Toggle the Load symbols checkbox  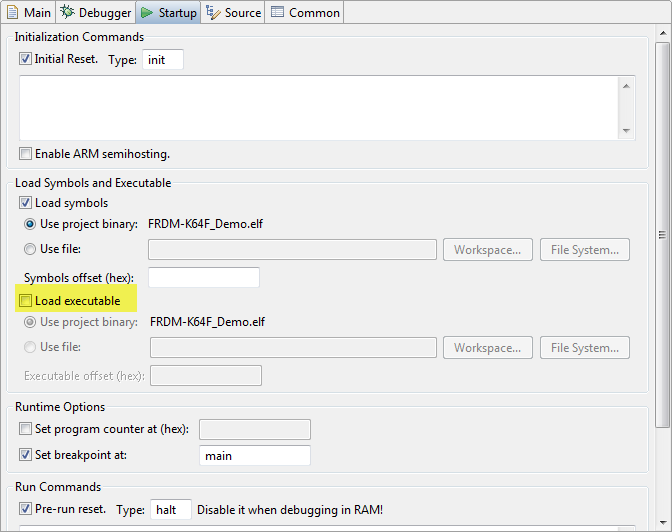click(x=25, y=203)
